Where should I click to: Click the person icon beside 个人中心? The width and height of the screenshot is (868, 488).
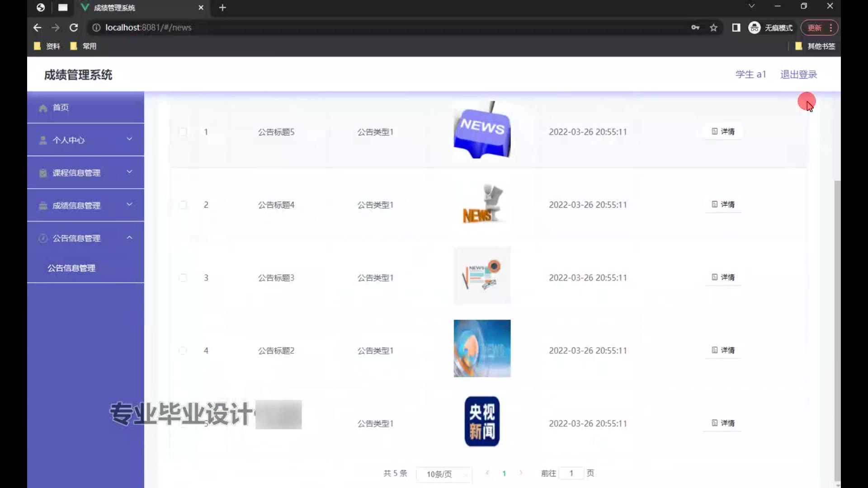click(43, 141)
